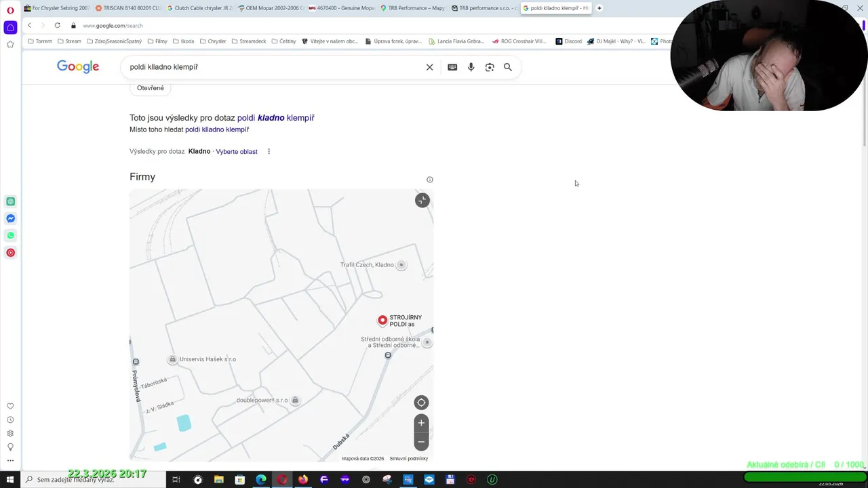Open Firefox from the taskbar
Image resolution: width=868 pixels, height=488 pixels.
click(x=302, y=480)
